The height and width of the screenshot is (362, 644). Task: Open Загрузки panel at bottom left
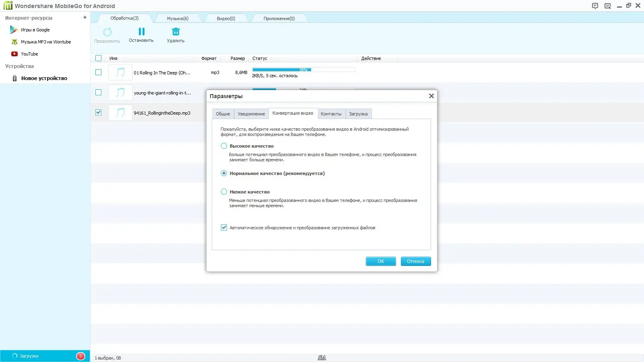[x=45, y=356]
